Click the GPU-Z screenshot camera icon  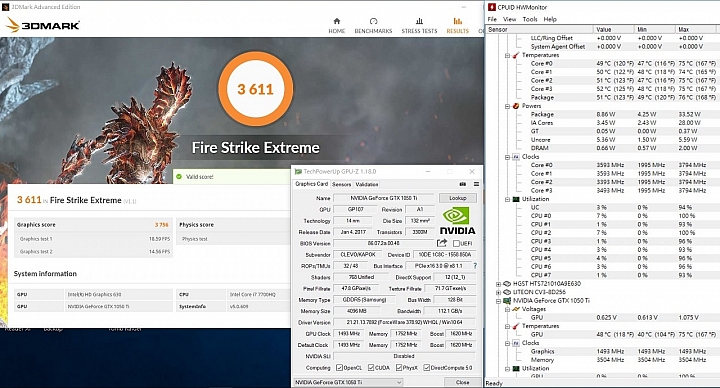click(x=462, y=184)
